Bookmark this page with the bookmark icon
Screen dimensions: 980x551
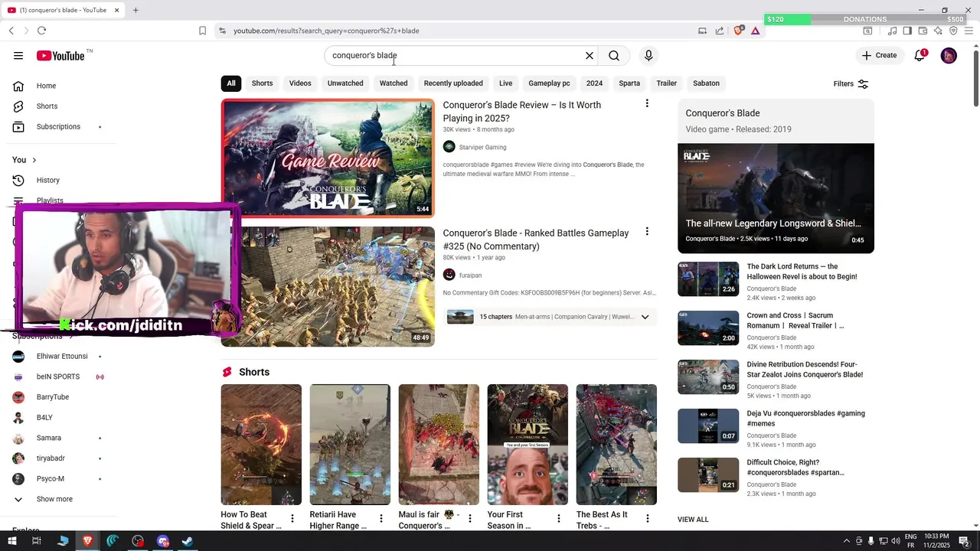coord(202,31)
